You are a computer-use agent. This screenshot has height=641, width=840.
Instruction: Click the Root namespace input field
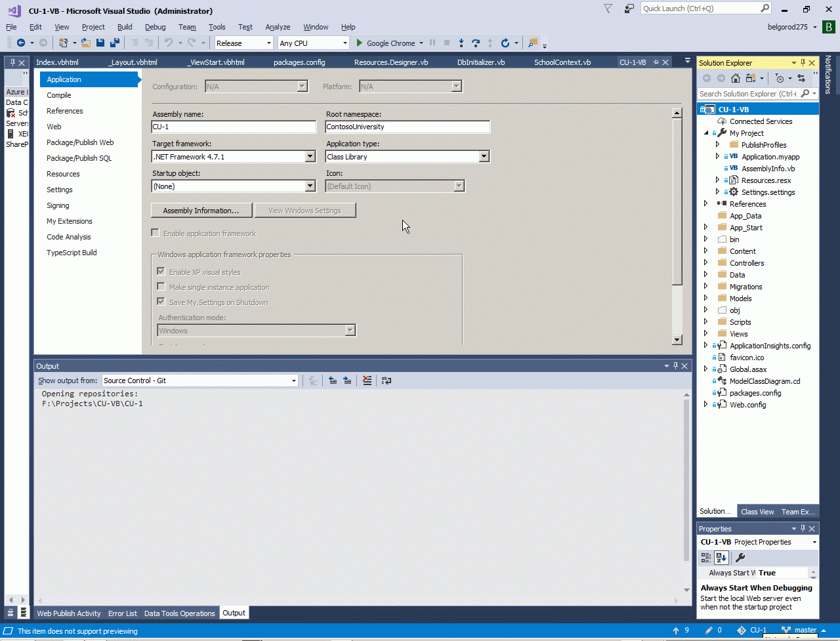[x=408, y=127]
